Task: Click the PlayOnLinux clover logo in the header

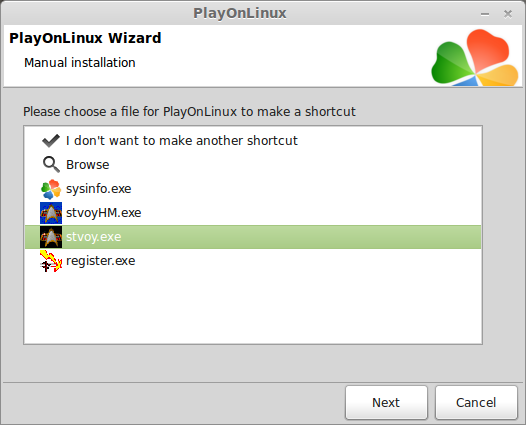Action: tap(475, 57)
